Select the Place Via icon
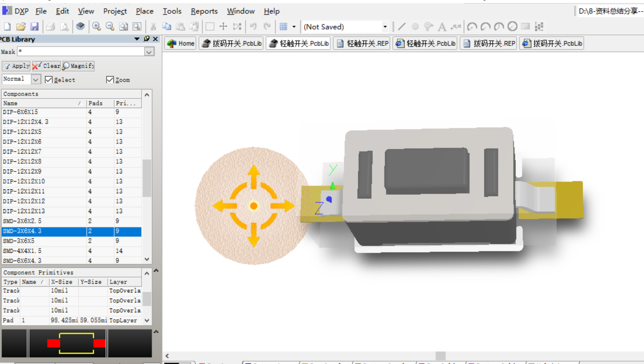 [x=428, y=26]
